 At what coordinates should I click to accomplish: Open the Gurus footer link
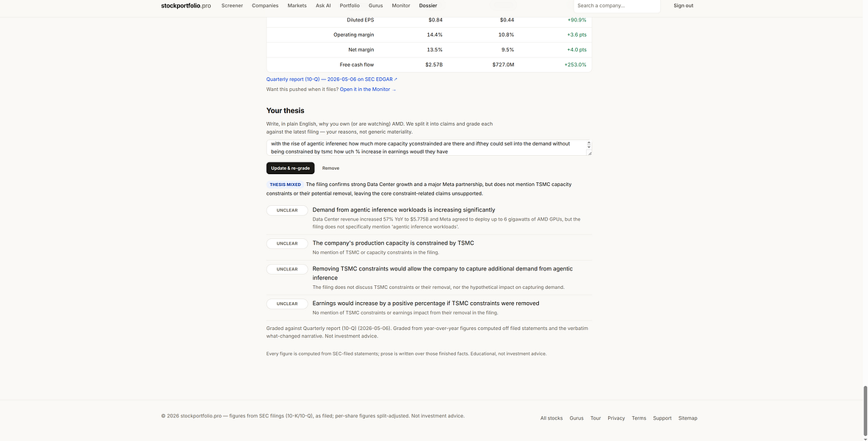[x=576, y=418]
